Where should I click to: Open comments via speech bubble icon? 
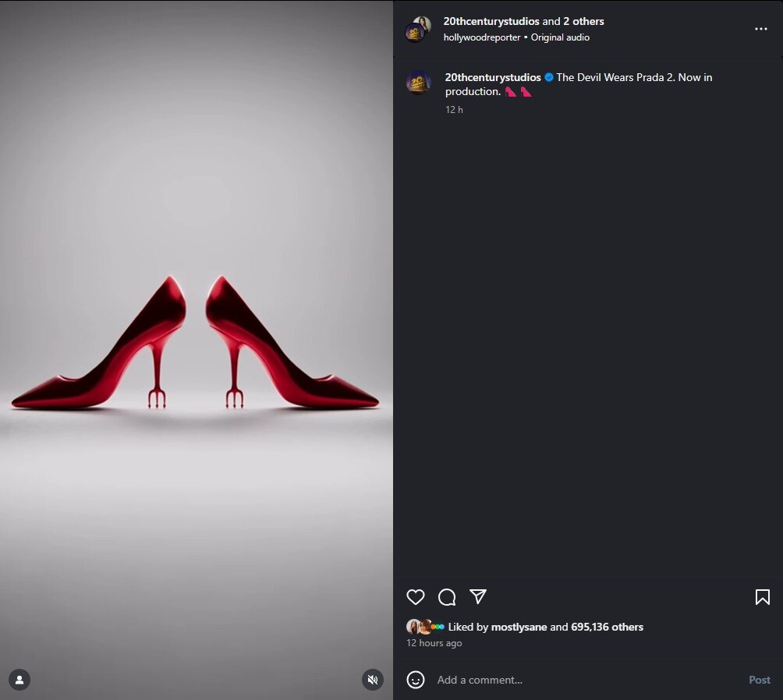[x=447, y=597]
